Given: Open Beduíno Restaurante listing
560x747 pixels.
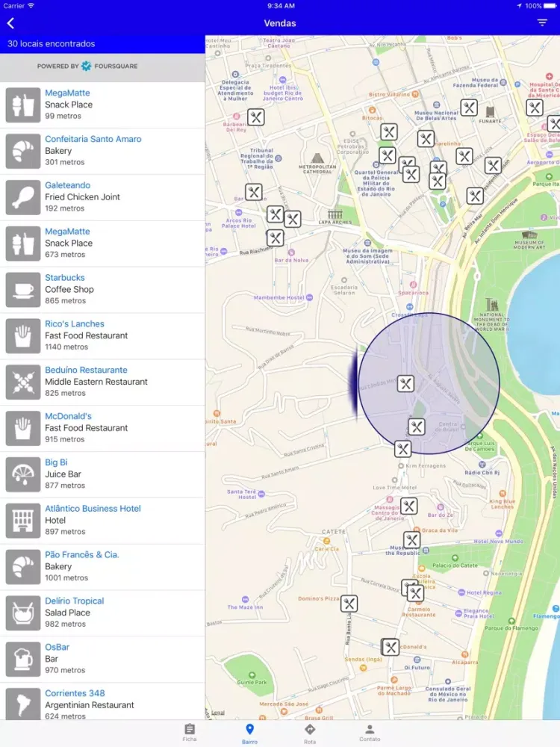Looking at the screenshot, I should (102, 382).
